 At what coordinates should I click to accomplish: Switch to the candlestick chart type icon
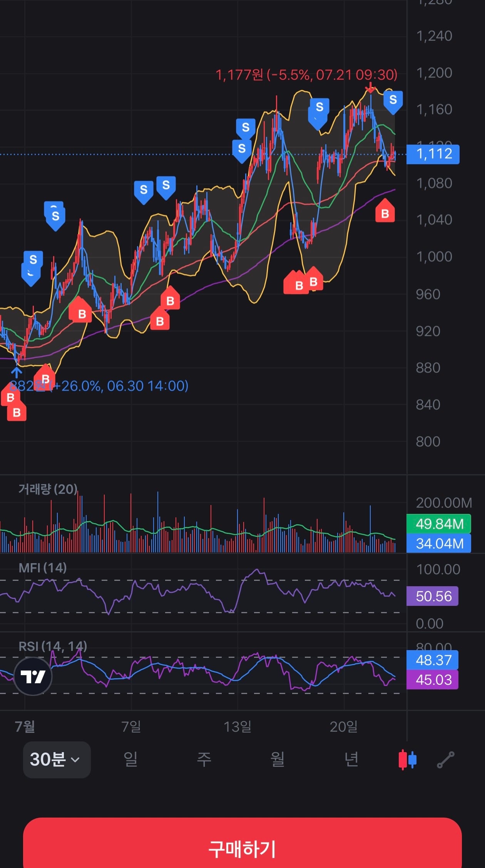coord(408,759)
